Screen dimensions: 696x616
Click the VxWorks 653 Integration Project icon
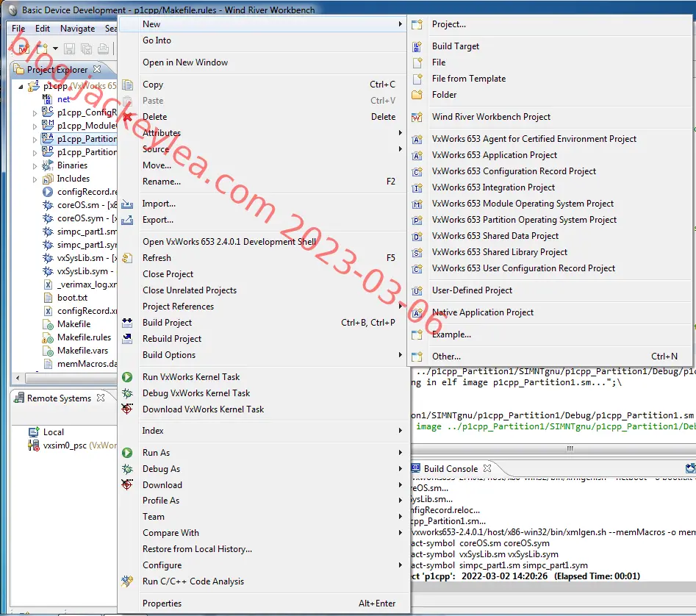coord(417,187)
